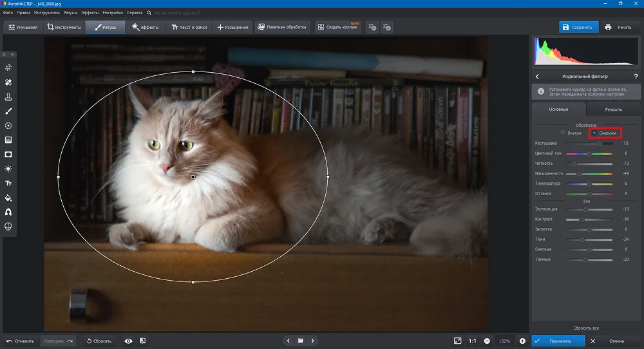
Task: Open the Ретушь tab
Action: 105,27
